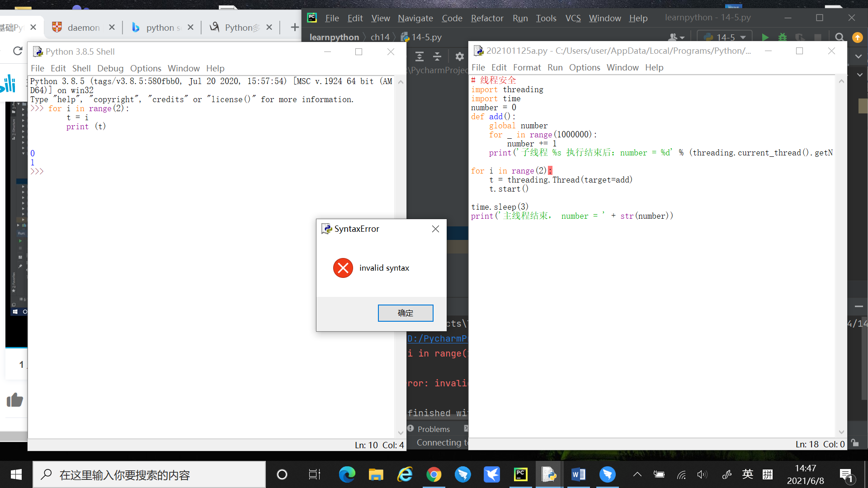
Task: Open Options menu in IDLE editor window
Action: (584, 67)
